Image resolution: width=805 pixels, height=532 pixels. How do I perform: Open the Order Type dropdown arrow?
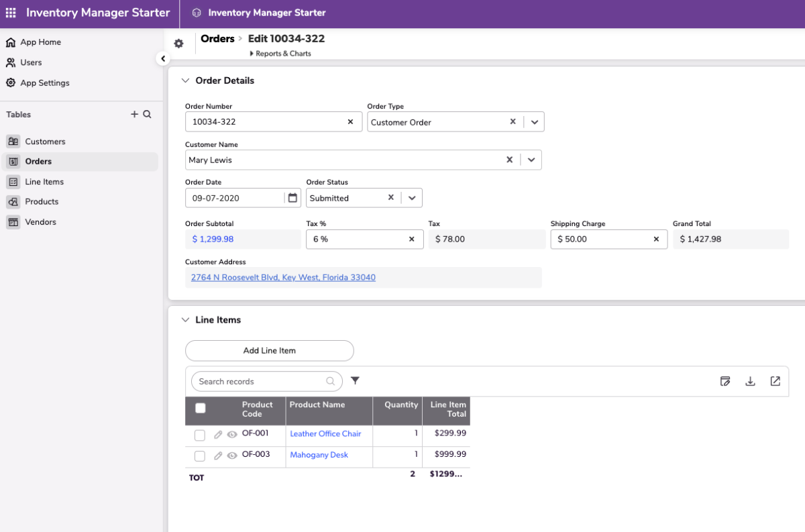click(x=535, y=122)
